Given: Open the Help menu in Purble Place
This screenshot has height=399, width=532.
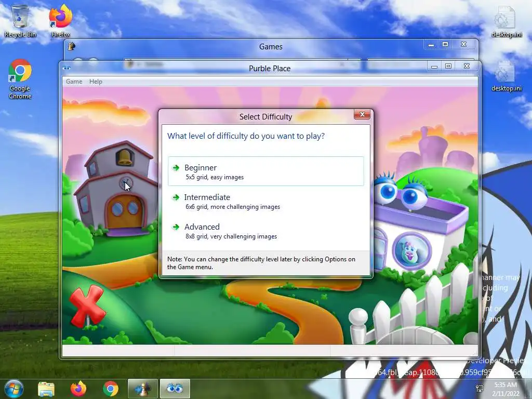Looking at the screenshot, I should 96,82.
